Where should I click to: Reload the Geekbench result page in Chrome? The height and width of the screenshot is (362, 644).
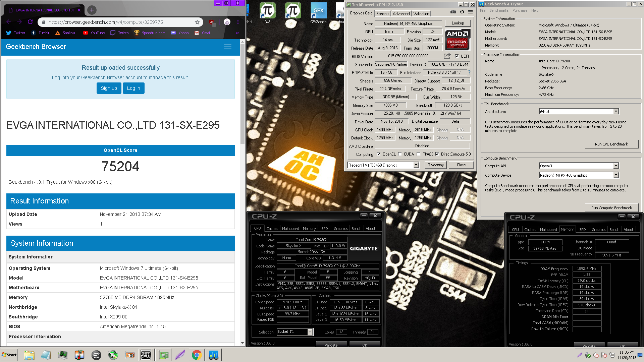coord(30,22)
